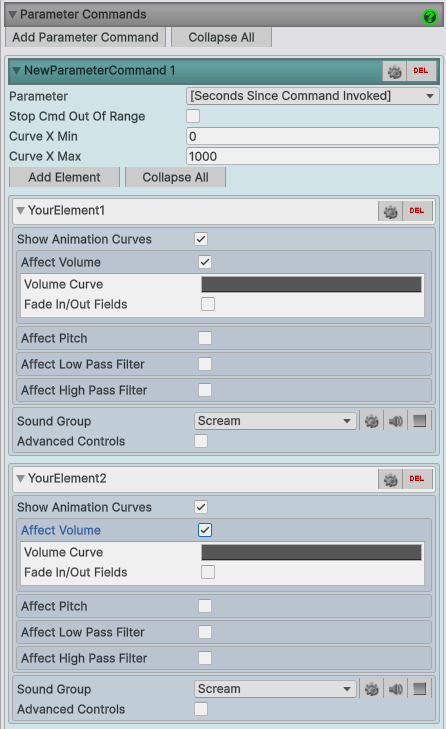This screenshot has width=446, height=729.
Task: Collapse the YourElement2 section with its triangle
Action: coord(20,479)
